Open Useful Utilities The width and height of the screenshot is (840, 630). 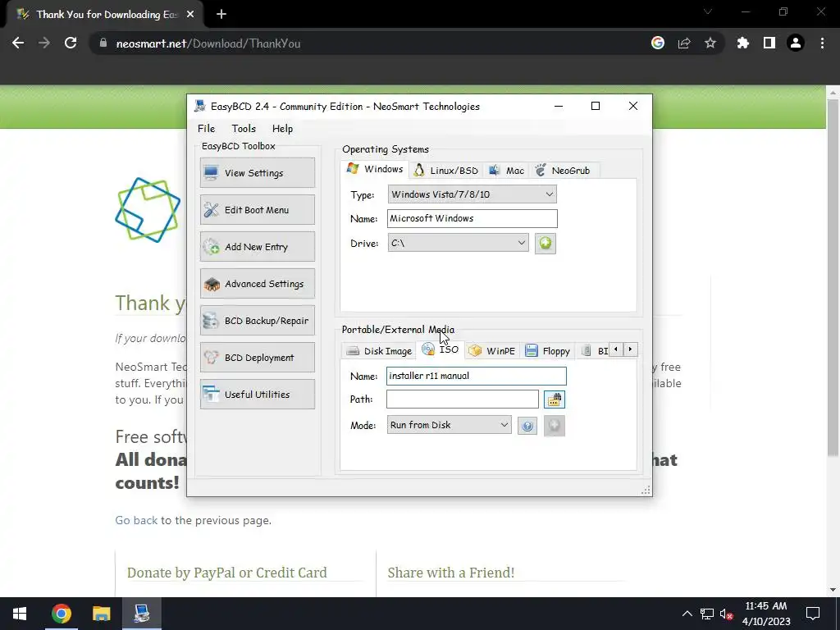click(x=257, y=395)
